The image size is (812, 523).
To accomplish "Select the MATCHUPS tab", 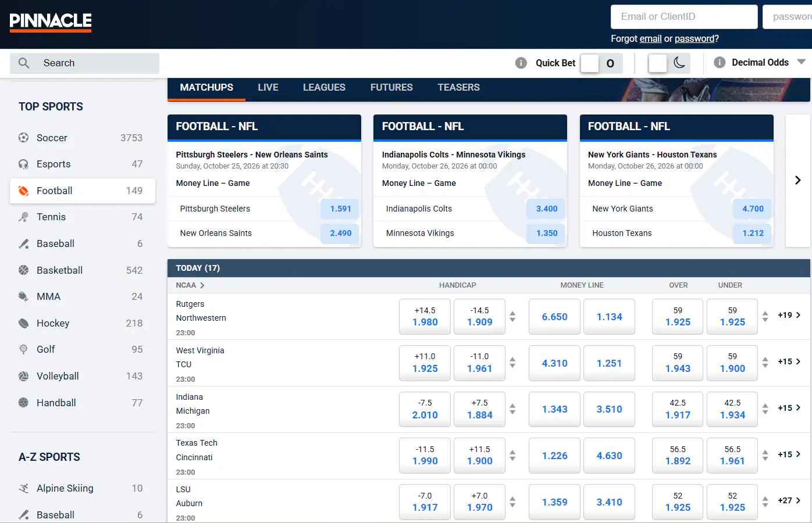I will click(206, 87).
